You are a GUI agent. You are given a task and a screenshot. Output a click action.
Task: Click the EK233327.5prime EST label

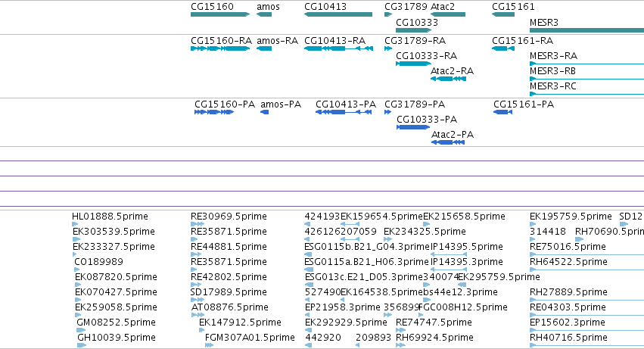click(114, 247)
